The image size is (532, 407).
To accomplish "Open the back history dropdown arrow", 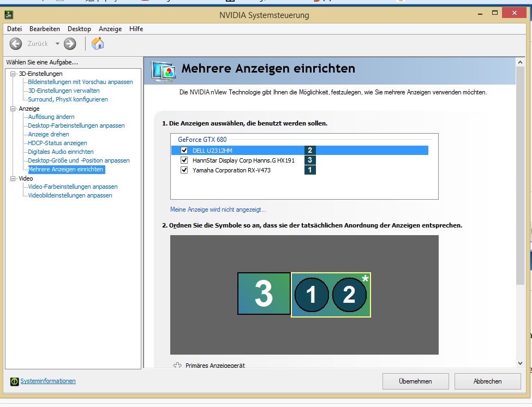I will tap(57, 44).
